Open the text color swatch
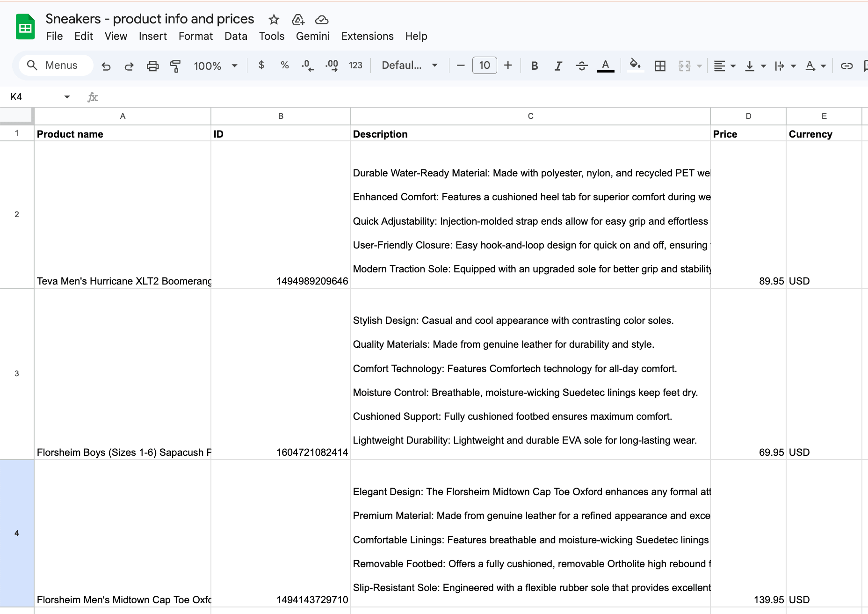 coord(605,66)
